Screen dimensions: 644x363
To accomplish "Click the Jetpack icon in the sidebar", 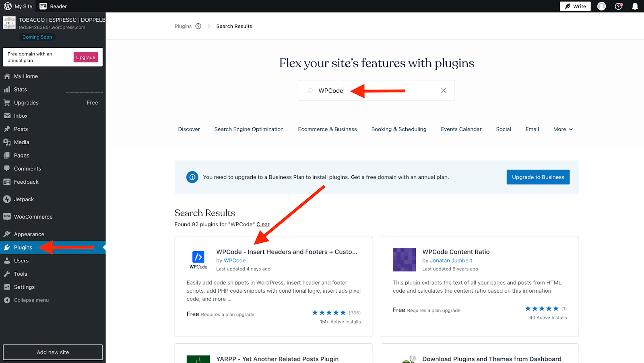I will click(x=7, y=199).
